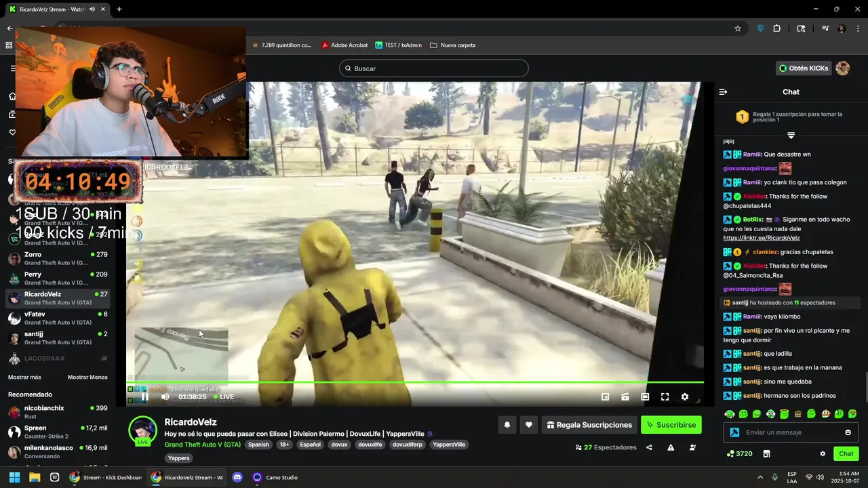
Task: Report the stream with the warning triangle icon
Action: 671,447
